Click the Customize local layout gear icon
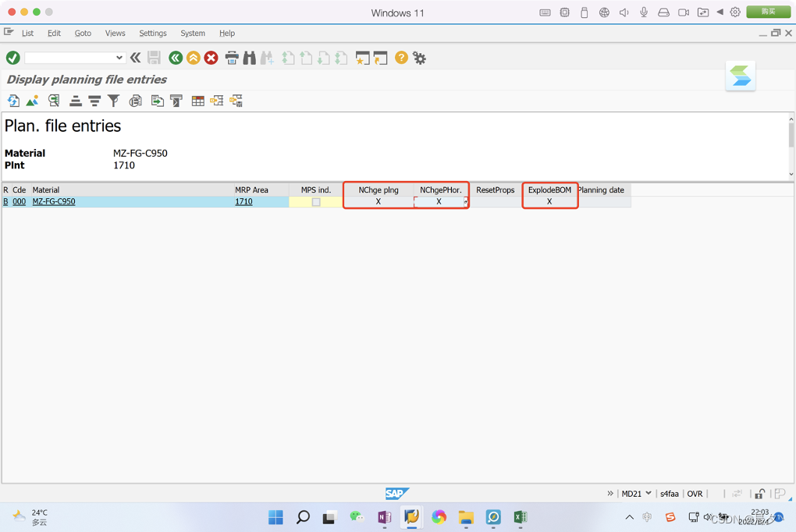The width and height of the screenshot is (796, 532). coord(420,58)
